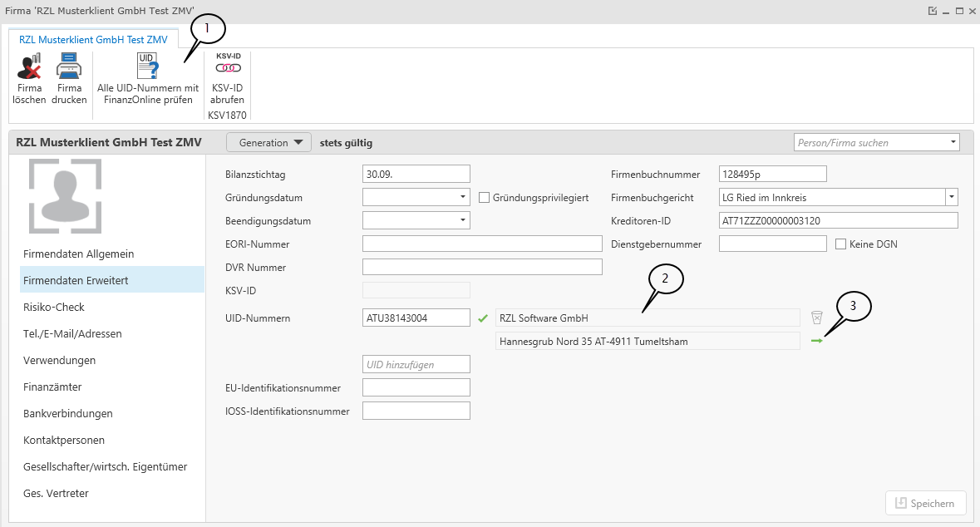Expand the Person/Firma suchen combo box

(x=952, y=143)
